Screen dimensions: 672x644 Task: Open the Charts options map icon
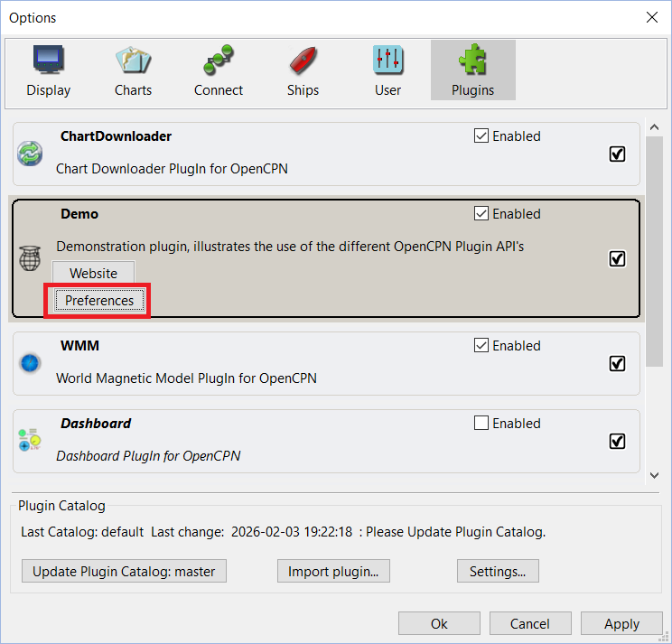coord(134,60)
